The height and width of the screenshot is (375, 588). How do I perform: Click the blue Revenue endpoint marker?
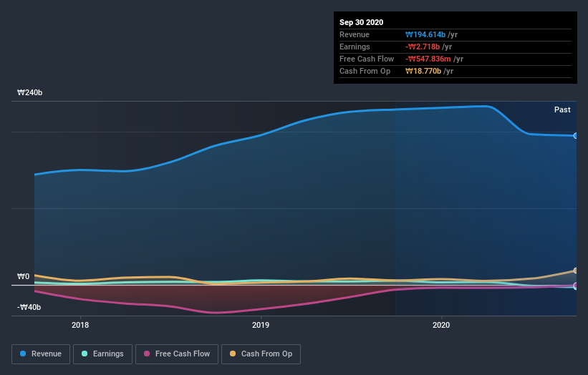click(x=576, y=135)
